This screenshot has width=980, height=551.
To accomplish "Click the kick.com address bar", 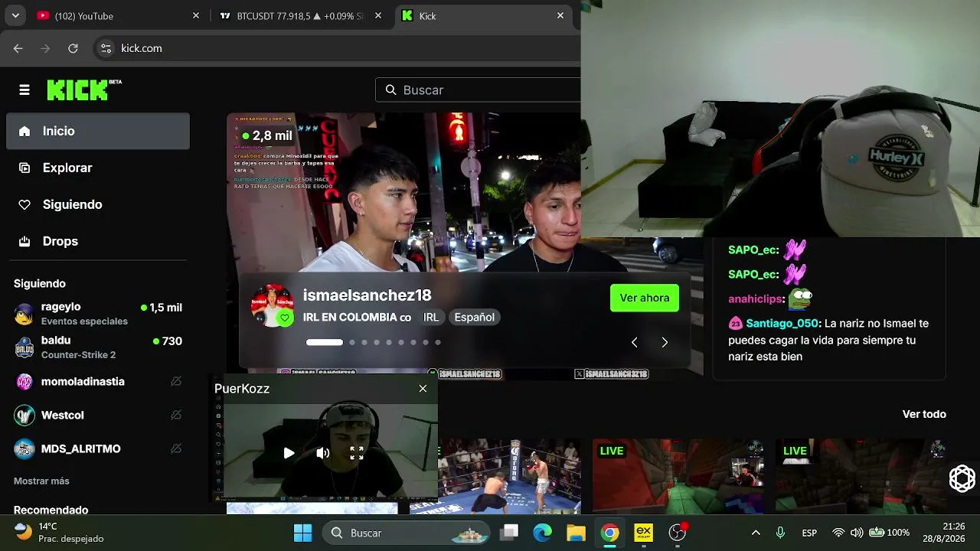I will click(x=337, y=48).
